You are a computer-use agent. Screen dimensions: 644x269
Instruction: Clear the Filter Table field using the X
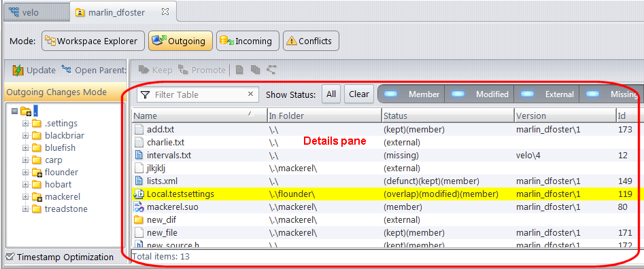(250, 94)
